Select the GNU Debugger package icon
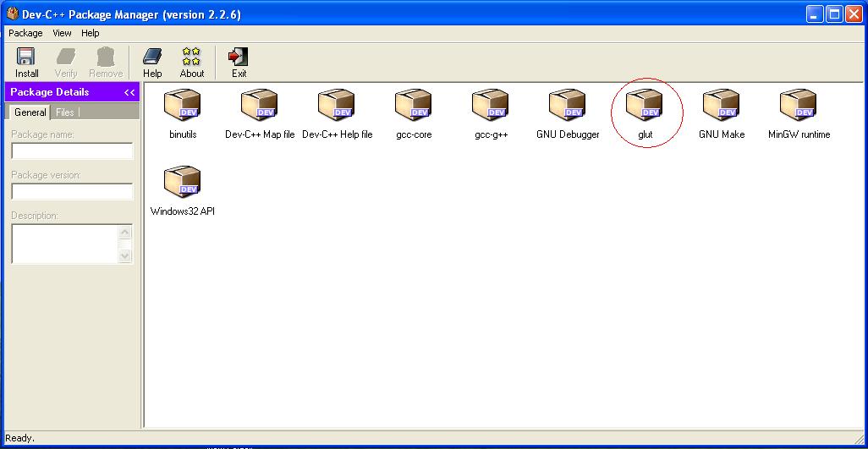Image resolution: width=868 pixels, height=449 pixels. tap(568, 105)
